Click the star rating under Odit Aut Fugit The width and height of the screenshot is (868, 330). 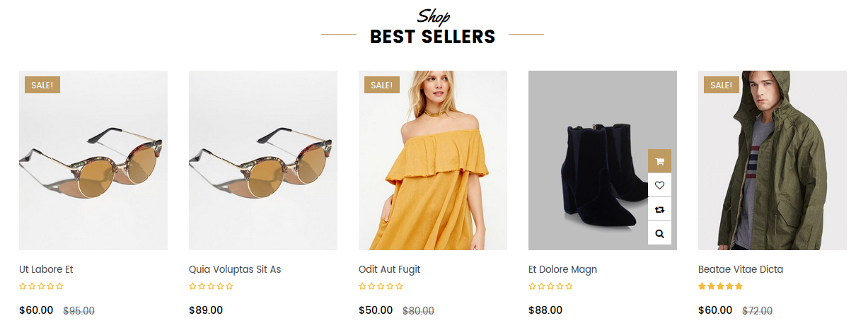click(381, 286)
